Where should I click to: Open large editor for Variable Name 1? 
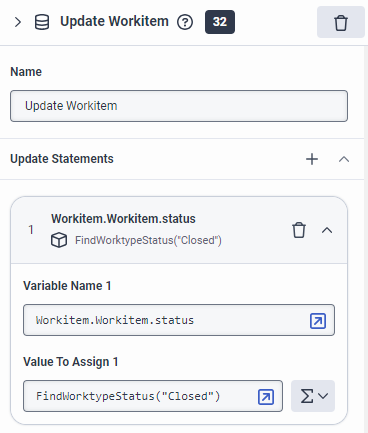click(x=318, y=321)
